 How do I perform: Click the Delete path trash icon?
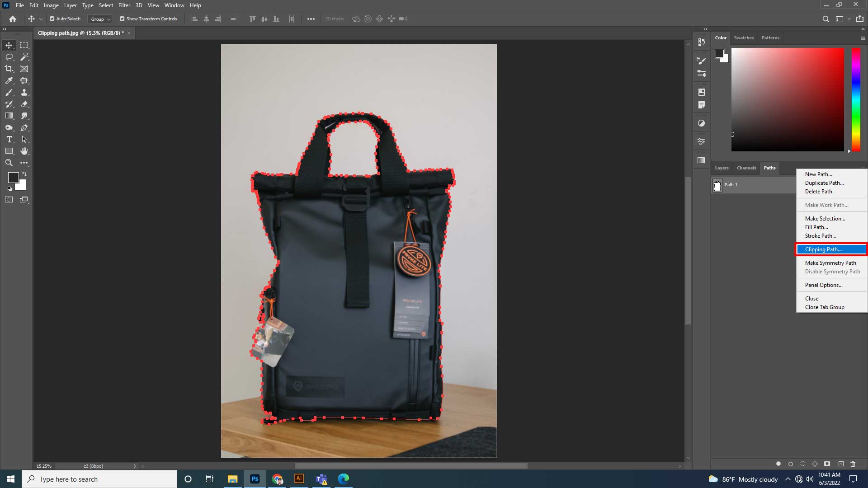(853, 464)
